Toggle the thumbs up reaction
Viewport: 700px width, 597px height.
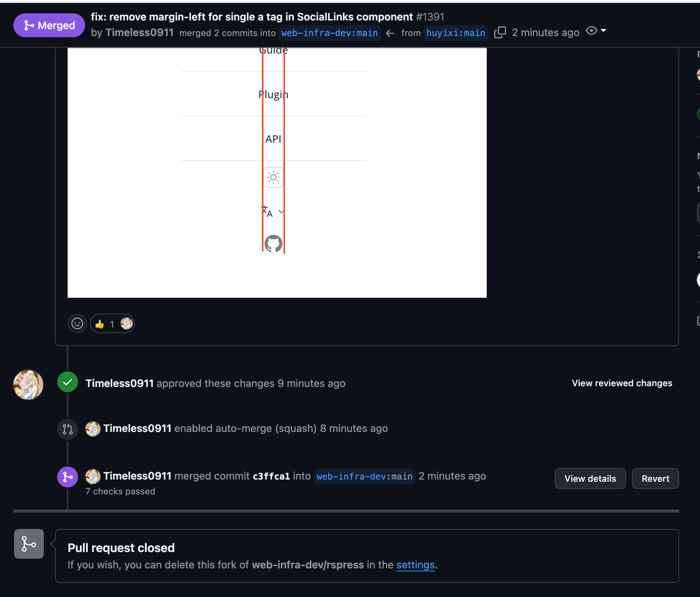click(x=112, y=324)
